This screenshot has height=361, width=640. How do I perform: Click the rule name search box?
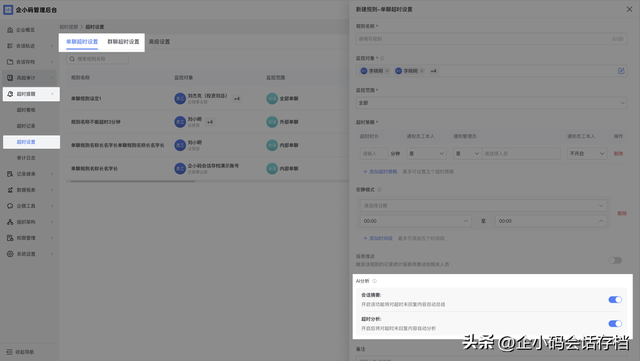click(98, 59)
